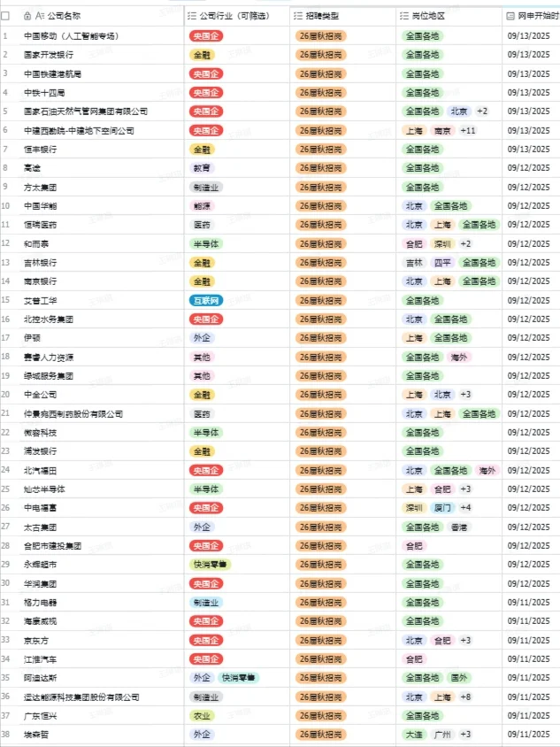Click the multi-select icon in the 公司行业 header

tap(192, 16)
